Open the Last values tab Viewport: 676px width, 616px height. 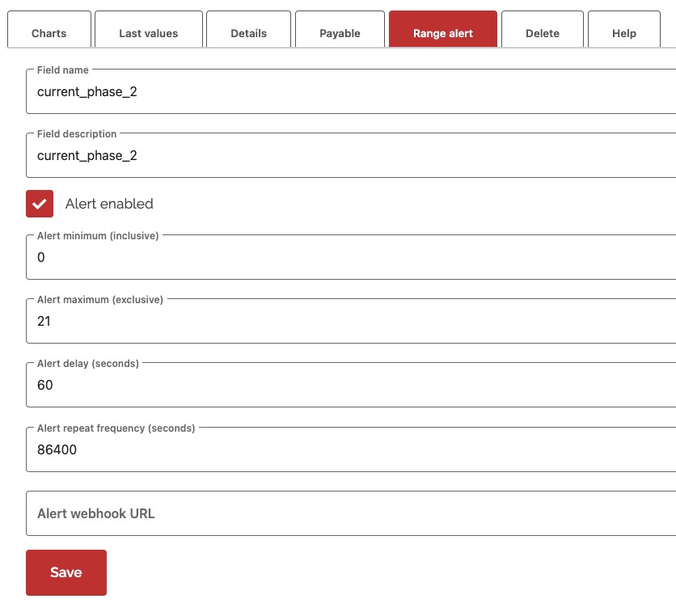(149, 33)
